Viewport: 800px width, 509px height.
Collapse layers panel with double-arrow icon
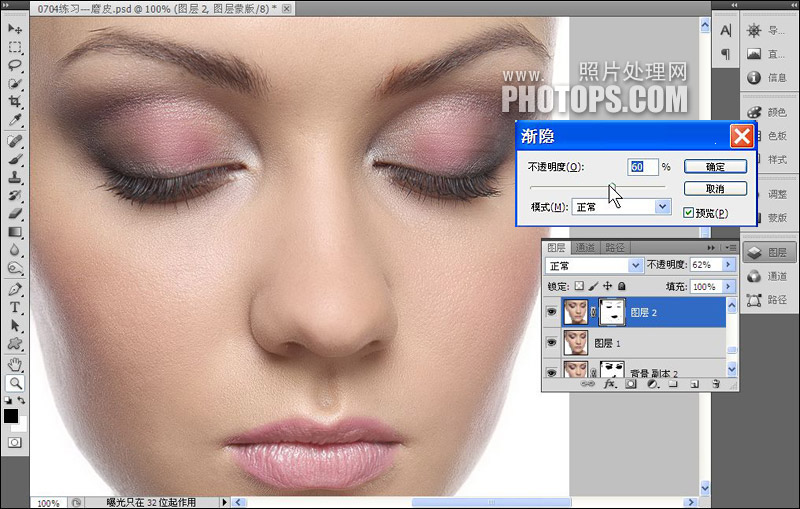pos(711,247)
